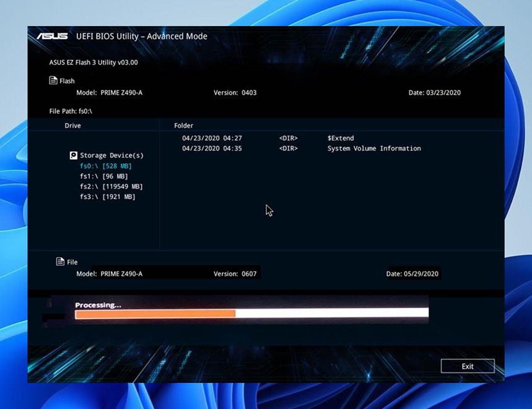Viewport: 532px width, 409px height.
Task: Select drive fs3:\ [1921 MB]
Action: (x=108, y=197)
